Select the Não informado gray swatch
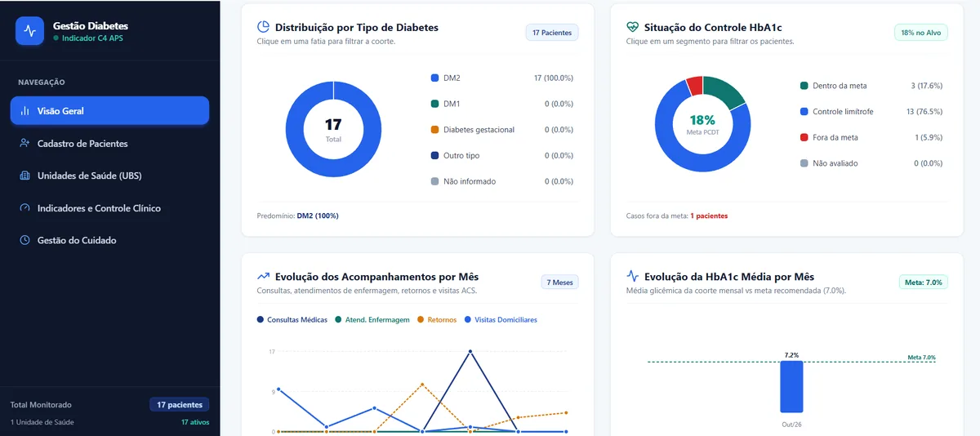The image size is (980, 436). click(x=434, y=181)
